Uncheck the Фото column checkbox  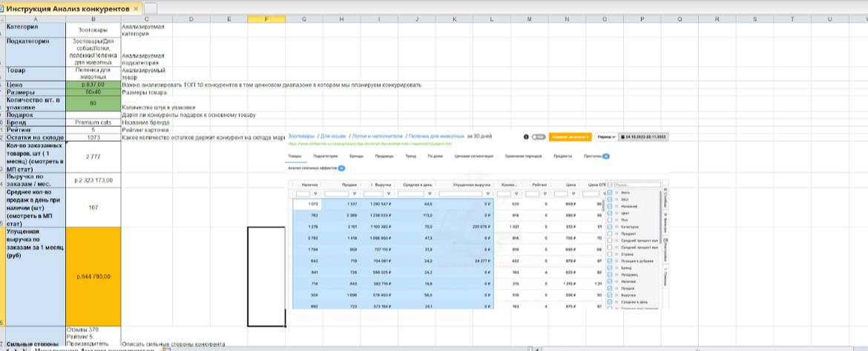pos(609,192)
